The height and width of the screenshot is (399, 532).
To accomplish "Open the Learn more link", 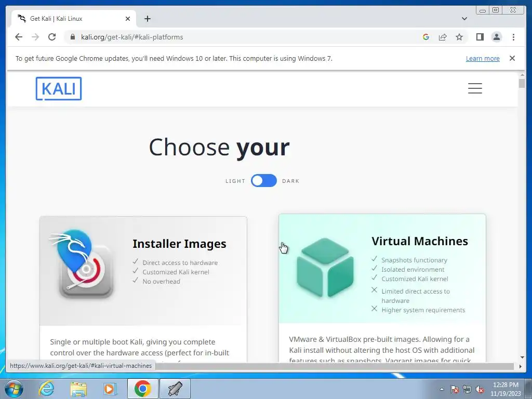I will tap(483, 58).
